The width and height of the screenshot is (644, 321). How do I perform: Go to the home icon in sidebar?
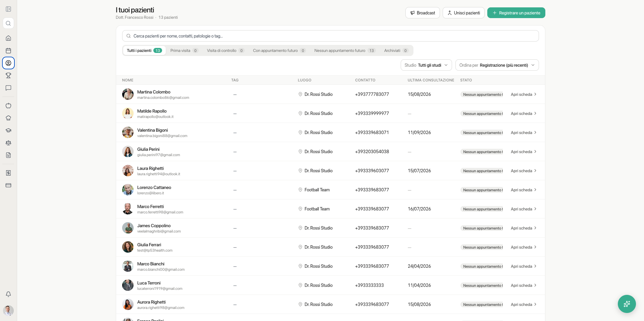coord(8,38)
